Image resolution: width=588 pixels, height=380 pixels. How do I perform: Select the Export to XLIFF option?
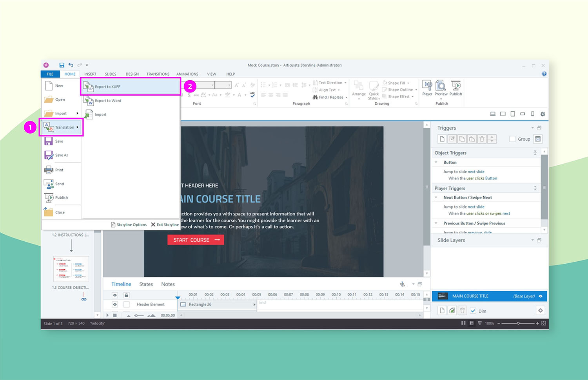click(107, 87)
